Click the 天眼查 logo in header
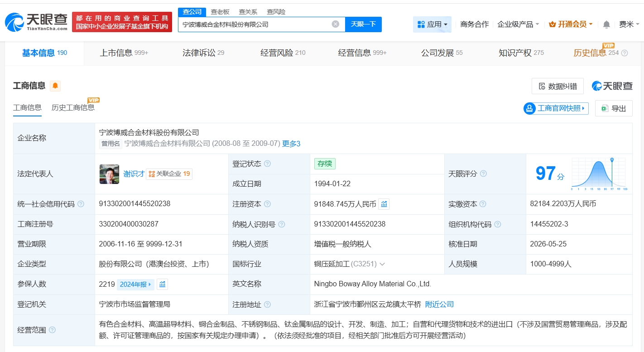This screenshot has width=644, height=352. coord(36,21)
